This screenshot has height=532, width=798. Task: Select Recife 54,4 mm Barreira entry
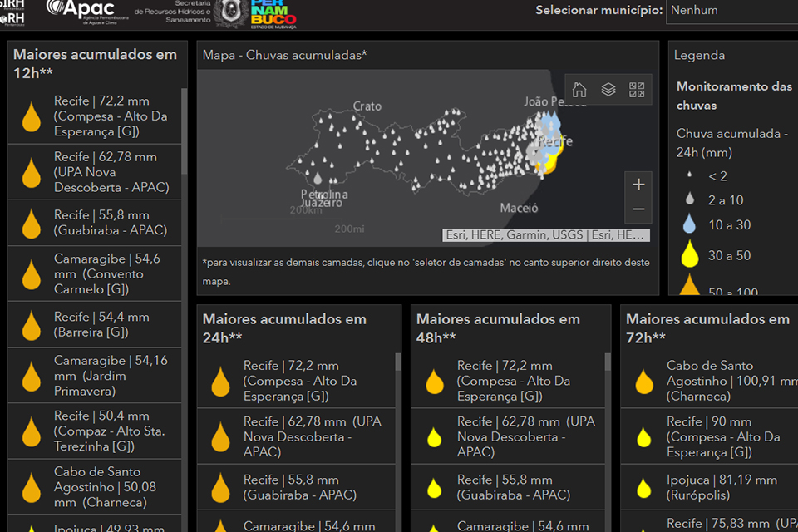pos(95,325)
